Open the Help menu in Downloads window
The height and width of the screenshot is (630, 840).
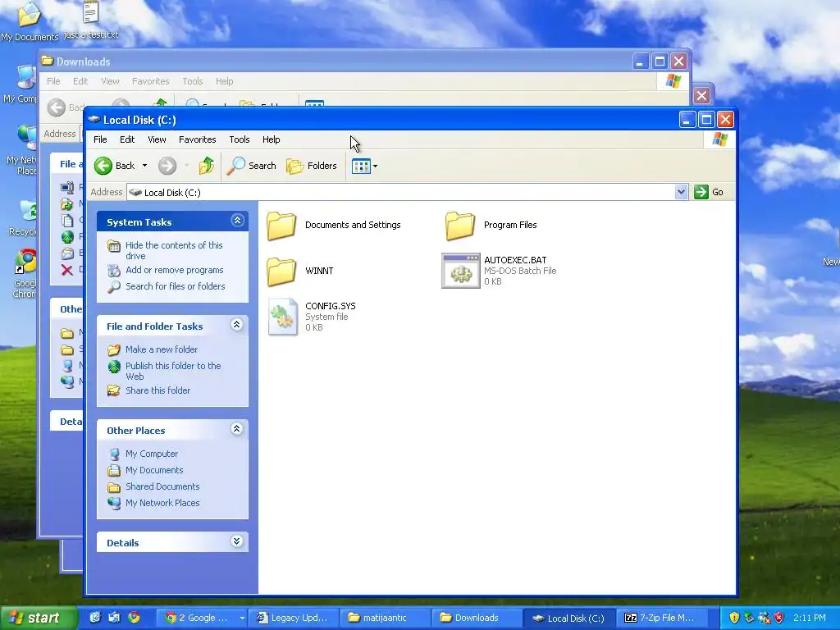(x=225, y=81)
